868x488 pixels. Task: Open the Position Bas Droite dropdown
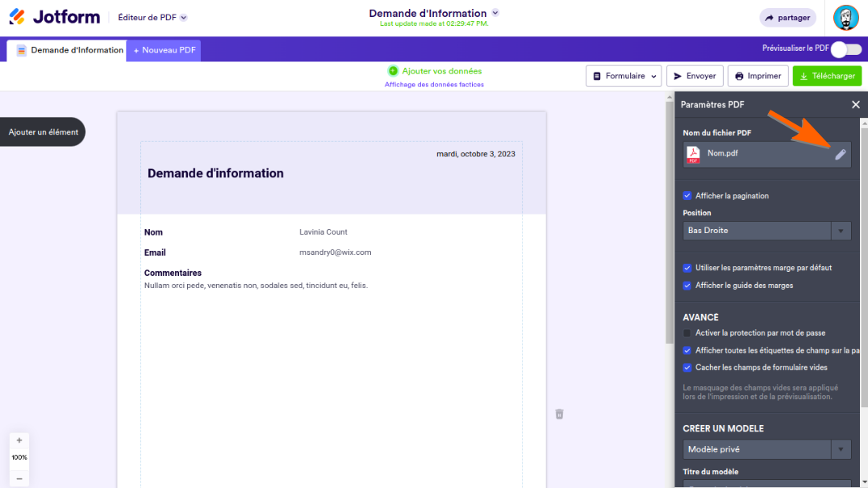[x=766, y=231]
